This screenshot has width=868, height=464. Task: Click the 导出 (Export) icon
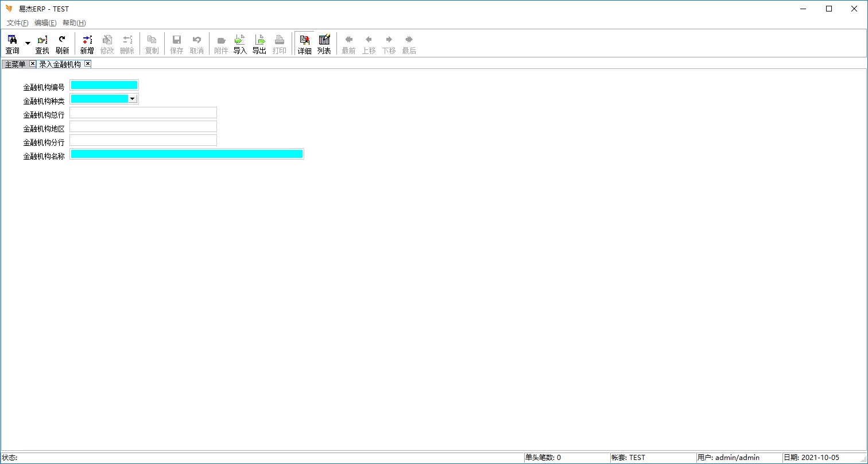click(x=259, y=44)
